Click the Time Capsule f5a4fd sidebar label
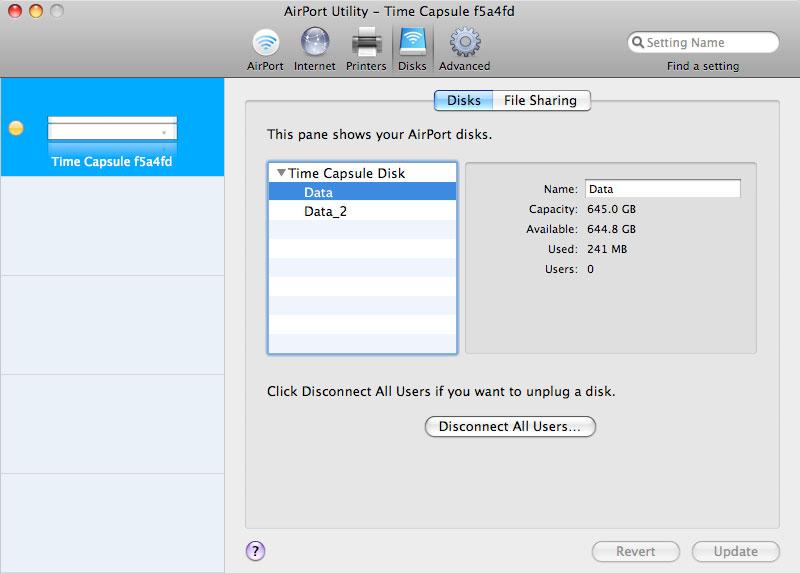This screenshot has width=800, height=573. coord(112,162)
